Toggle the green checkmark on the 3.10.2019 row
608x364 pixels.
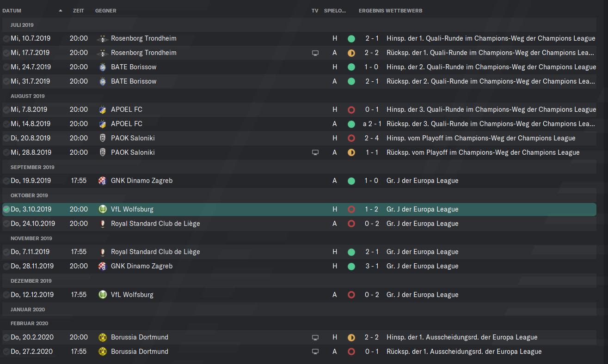tap(6, 209)
